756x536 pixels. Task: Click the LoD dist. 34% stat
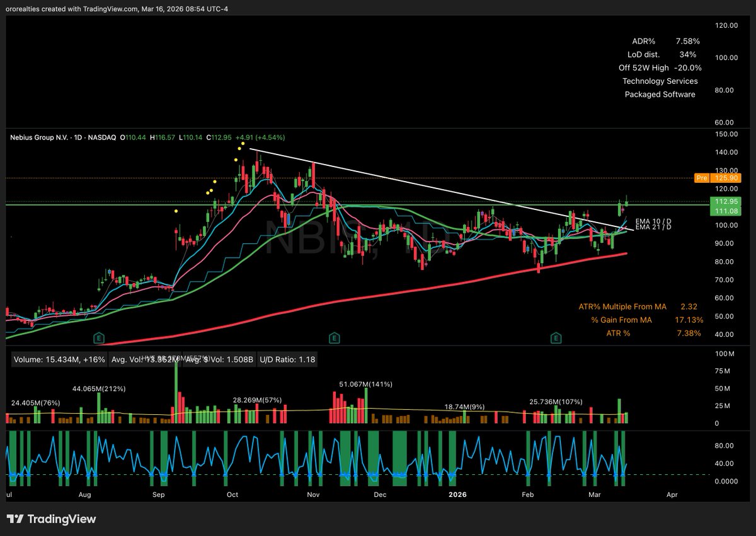[x=661, y=54]
